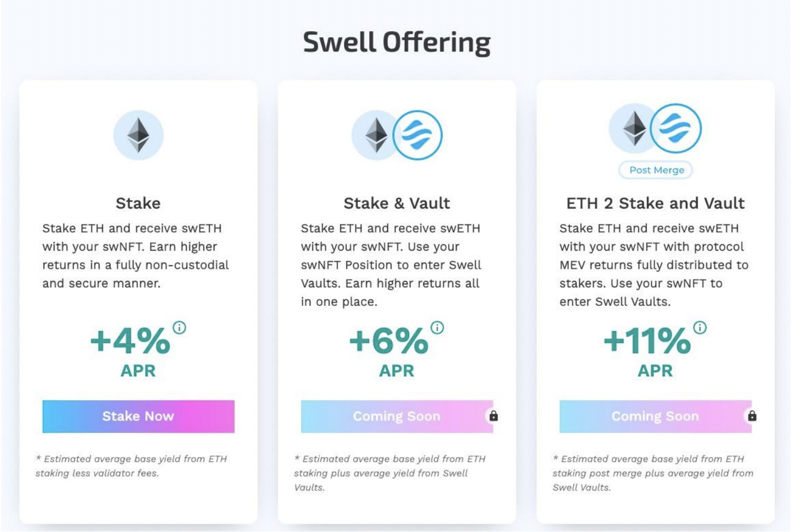Click the info icon beside +11% APR

click(x=700, y=328)
